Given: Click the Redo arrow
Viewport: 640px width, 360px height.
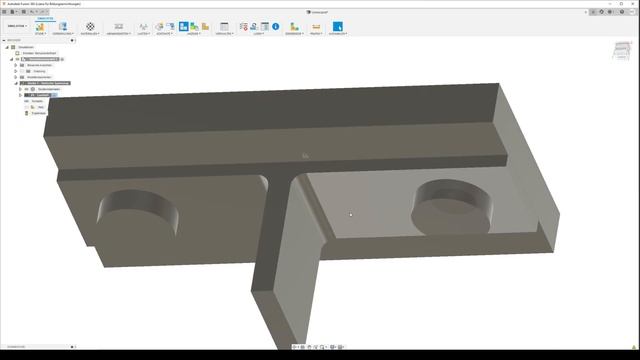Looking at the screenshot, I should [42, 12].
